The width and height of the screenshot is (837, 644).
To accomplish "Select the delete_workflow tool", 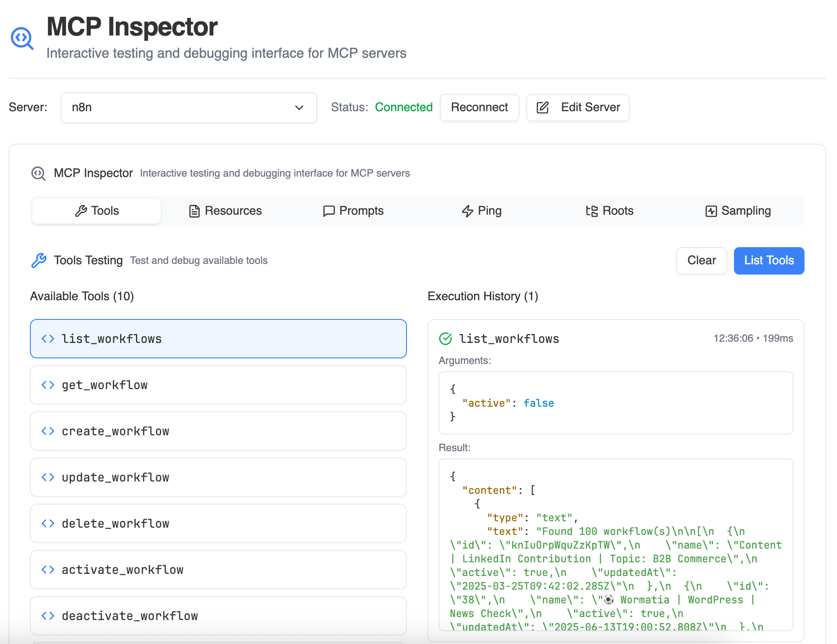I will click(218, 523).
